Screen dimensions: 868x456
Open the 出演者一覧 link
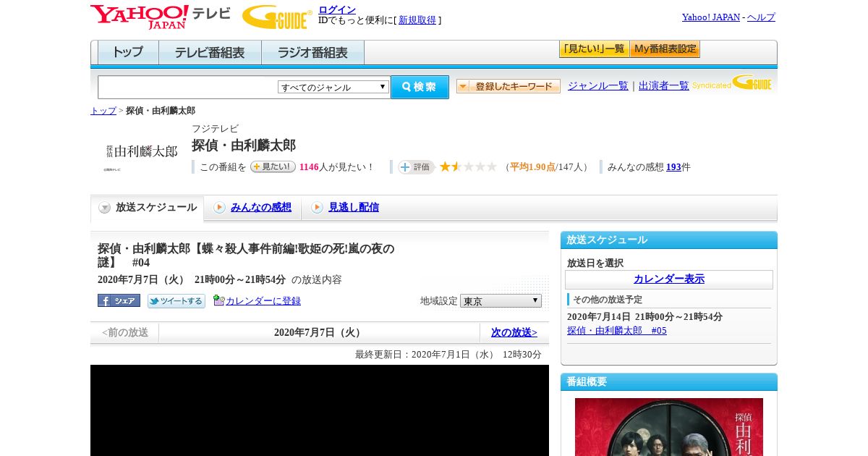click(664, 85)
